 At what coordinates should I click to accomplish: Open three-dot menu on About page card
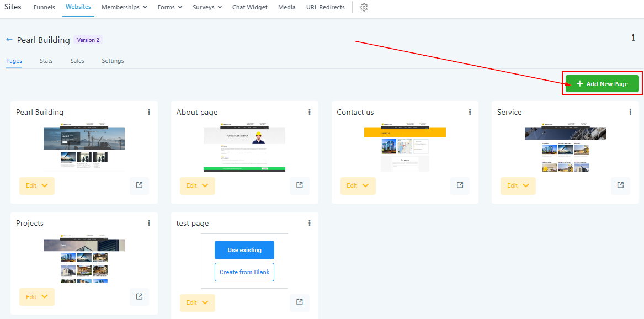(x=310, y=112)
